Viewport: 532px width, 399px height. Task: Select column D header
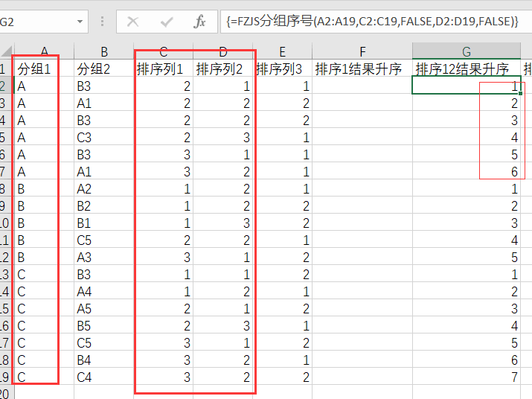click(x=223, y=51)
